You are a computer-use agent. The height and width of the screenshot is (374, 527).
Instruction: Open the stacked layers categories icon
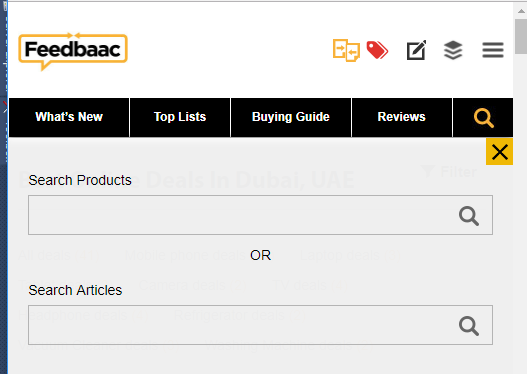[x=453, y=50]
